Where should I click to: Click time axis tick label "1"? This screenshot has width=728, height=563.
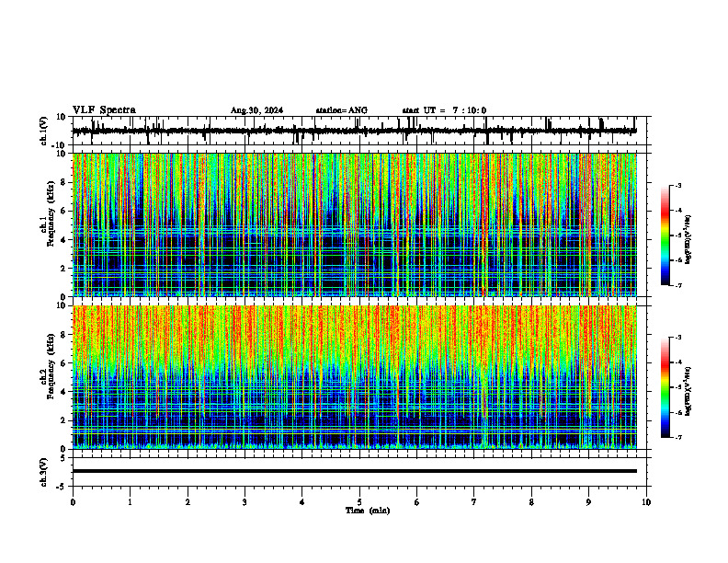[x=130, y=502]
